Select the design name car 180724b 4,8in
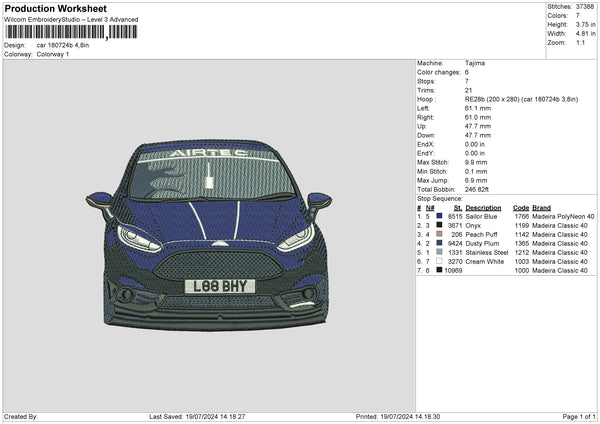Viewport: 600px width, 424px height. click(63, 45)
